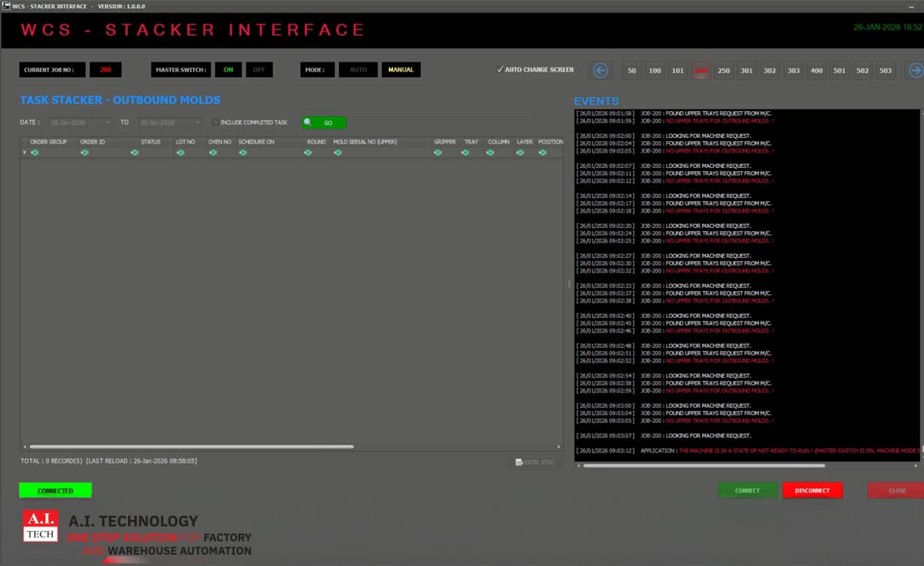924x566 pixels.
Task: Open the Round column filter icon
Action: click(308, 152)
